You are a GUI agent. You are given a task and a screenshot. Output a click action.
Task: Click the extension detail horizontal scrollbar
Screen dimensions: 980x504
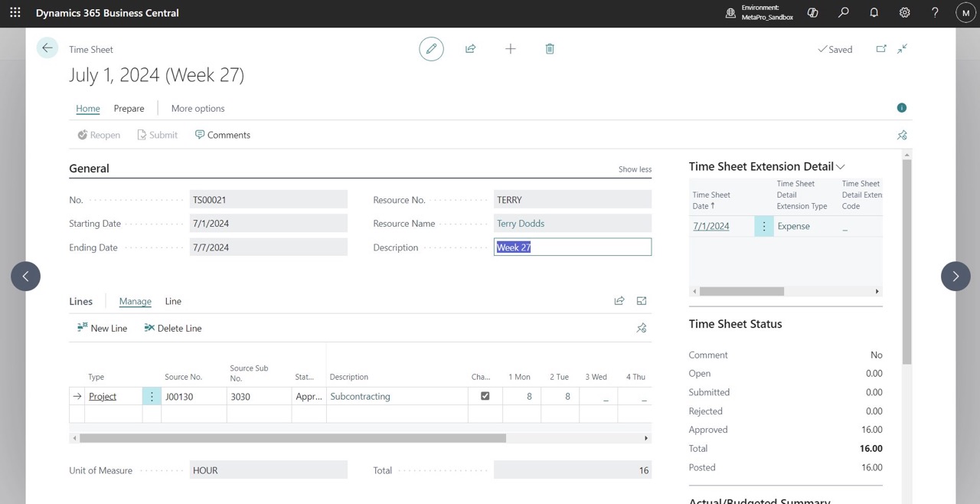pyautogui.click(x=742, y=291)
